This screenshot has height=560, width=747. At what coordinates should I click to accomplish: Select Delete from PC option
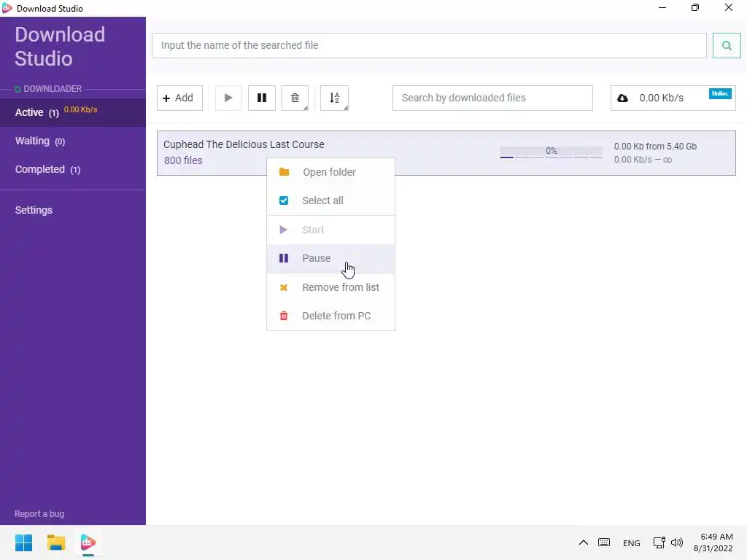[x=330, y=316]
